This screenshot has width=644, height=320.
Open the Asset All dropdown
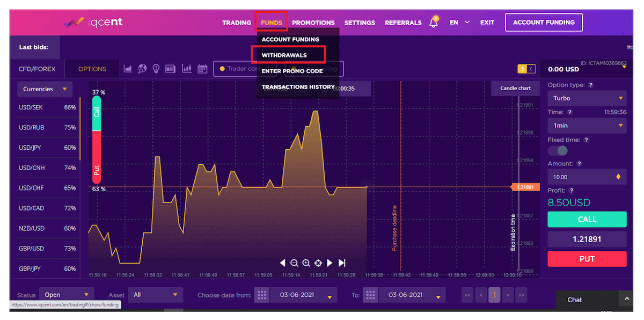tap(156, 295)
